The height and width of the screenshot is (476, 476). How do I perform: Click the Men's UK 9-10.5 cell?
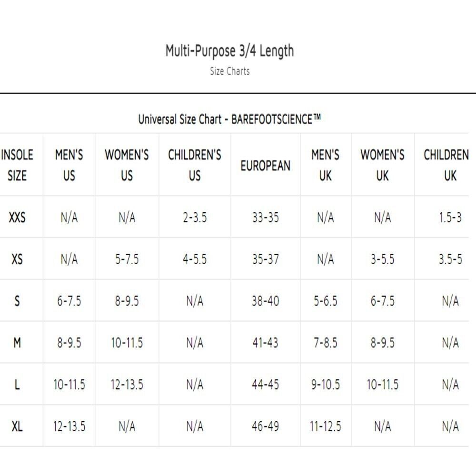pyautogui.click(x=326, y=385)
